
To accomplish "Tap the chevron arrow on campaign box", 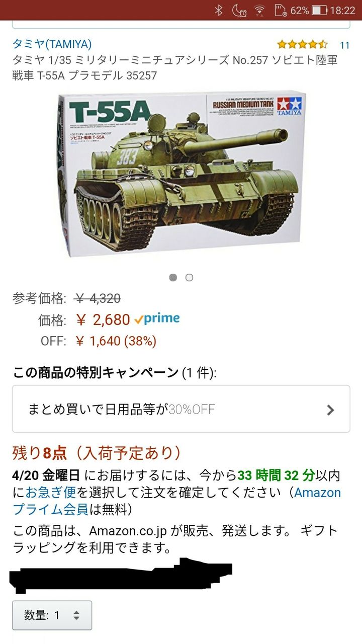I will click(330, 410).
